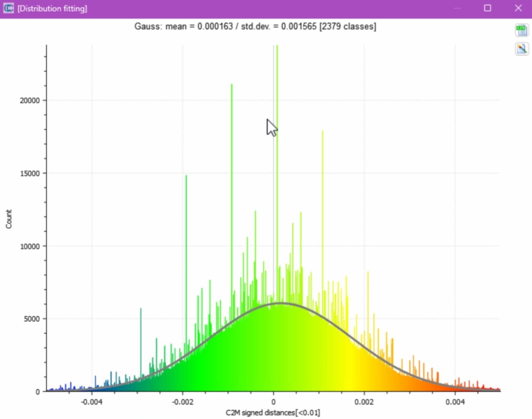This screenshot has width=532, height=419.
Task: Click the 5000 y-axis tick label
Action: pos(32,319)
